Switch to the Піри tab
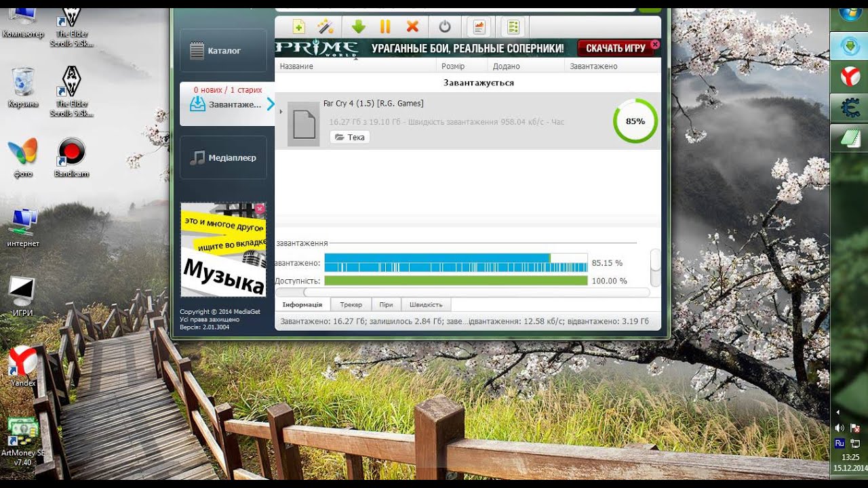Image resolution: width=868 pixels, height=488 pixels. point(387,304)
